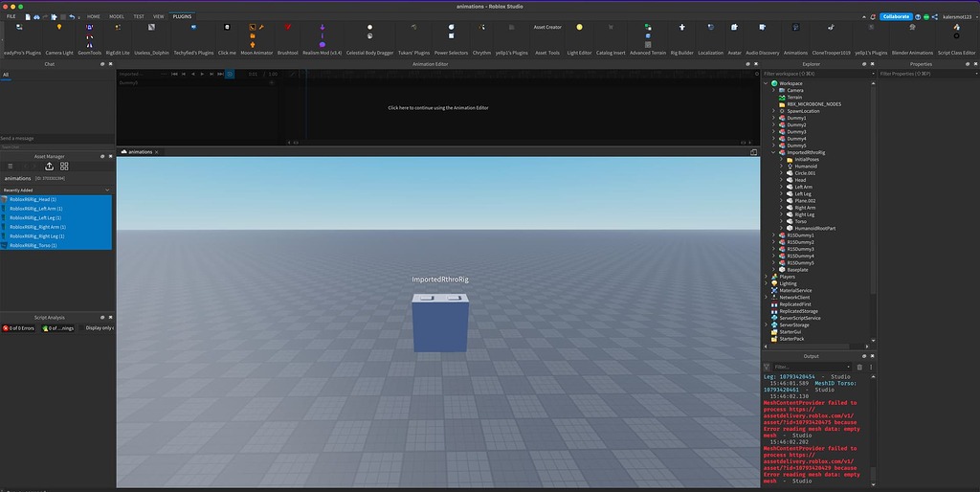The image size is (980, 492).
Task: Expand the Dummy1 model in Explorer
Action: pyautogui.click(x=773, y=118)
